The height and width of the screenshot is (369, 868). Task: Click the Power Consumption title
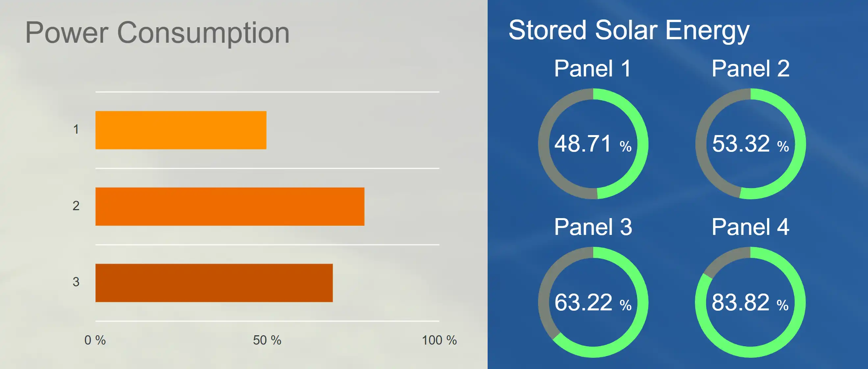coord(157,33)
